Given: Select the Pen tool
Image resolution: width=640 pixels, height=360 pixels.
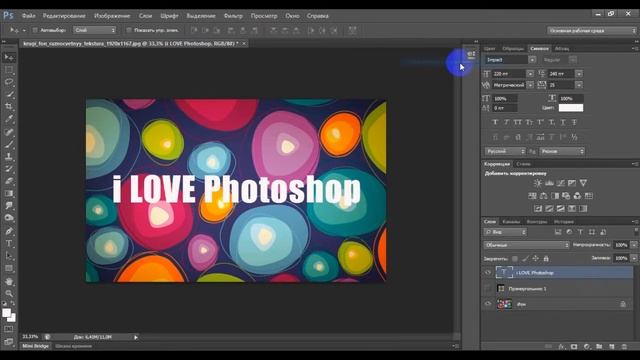Looking at the screenshot, I should 9,231.
